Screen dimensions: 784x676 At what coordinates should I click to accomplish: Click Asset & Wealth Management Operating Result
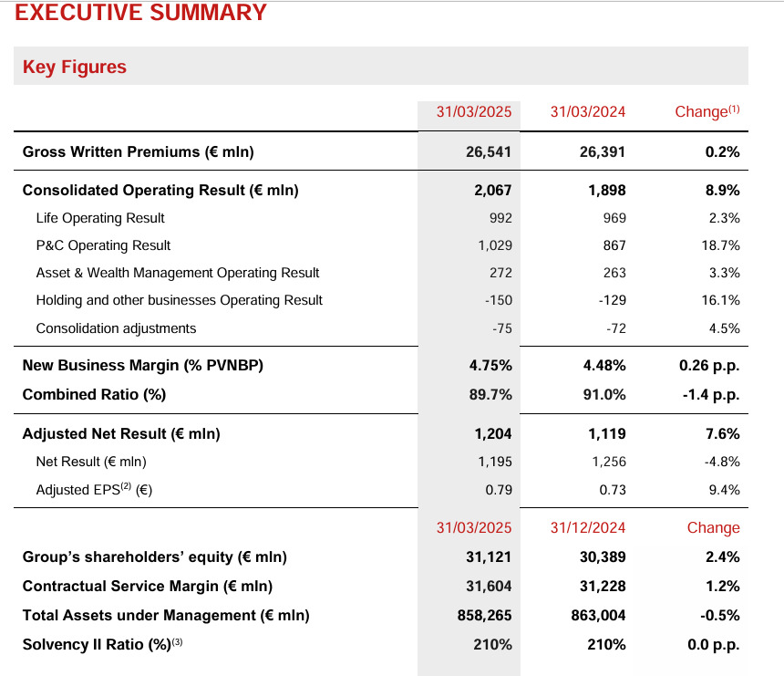coord(178,273)
